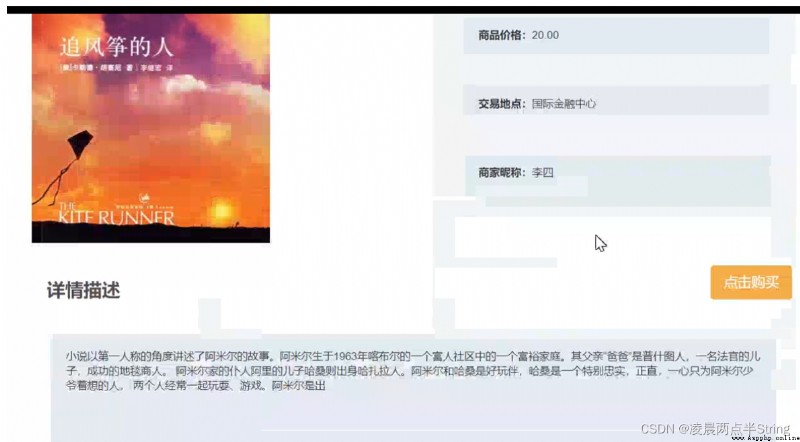Click the CSDN watermark text
Screen dimensions: 800x442
coord(715,428)
